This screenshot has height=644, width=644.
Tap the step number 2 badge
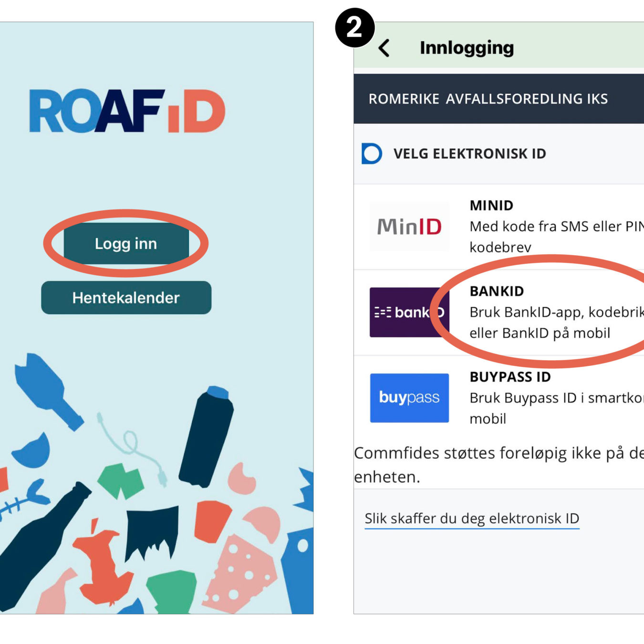pyautogui.click(x=355, y=28)
